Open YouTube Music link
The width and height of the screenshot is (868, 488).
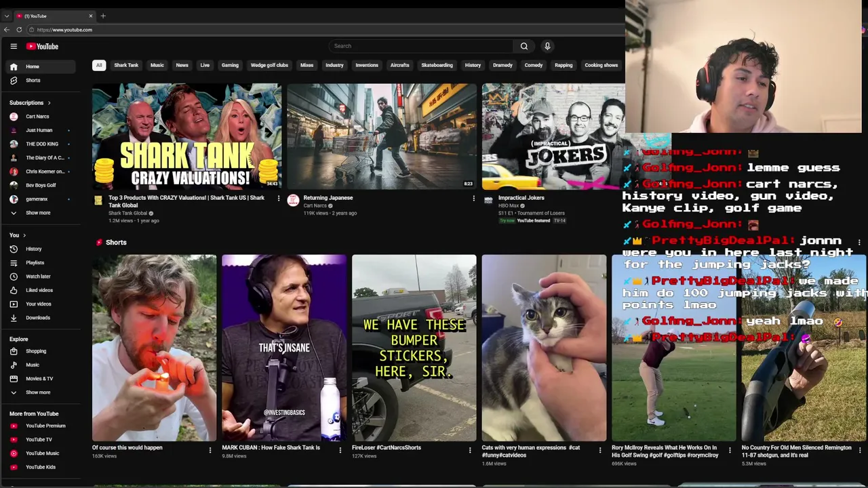(41, 453)
